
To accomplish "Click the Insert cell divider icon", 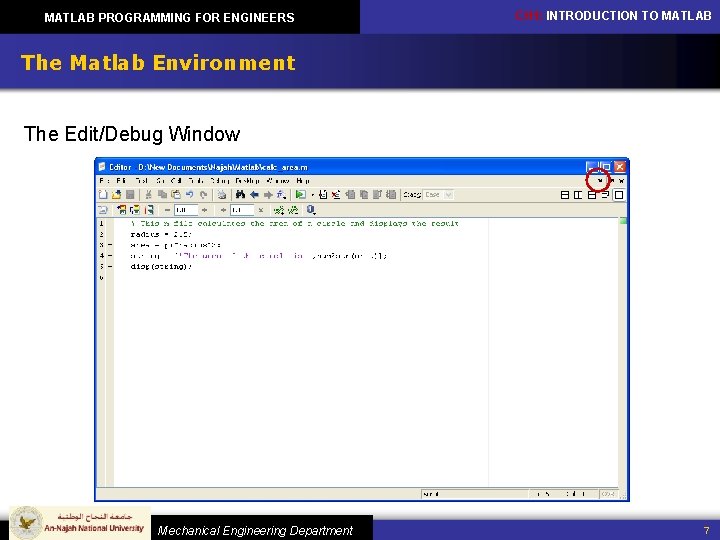I will (x=279, y=210).
